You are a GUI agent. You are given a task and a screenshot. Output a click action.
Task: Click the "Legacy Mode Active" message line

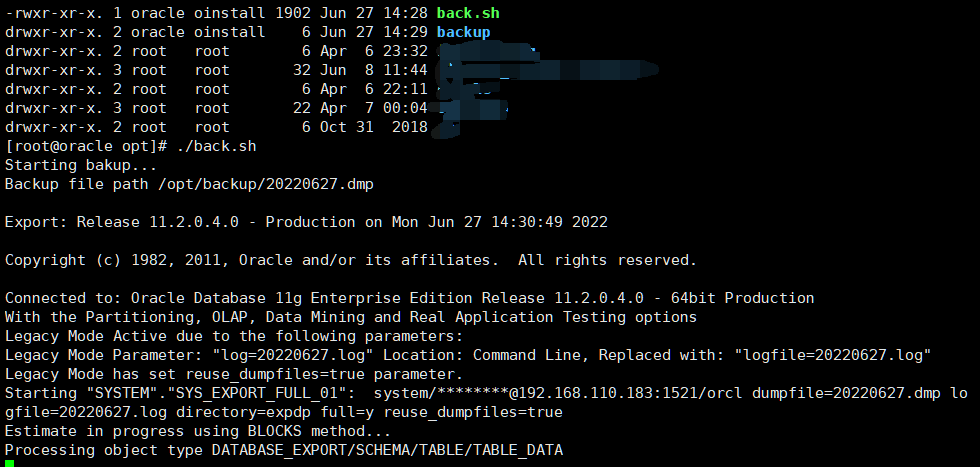pyautogui.click(x=234, y=336)
